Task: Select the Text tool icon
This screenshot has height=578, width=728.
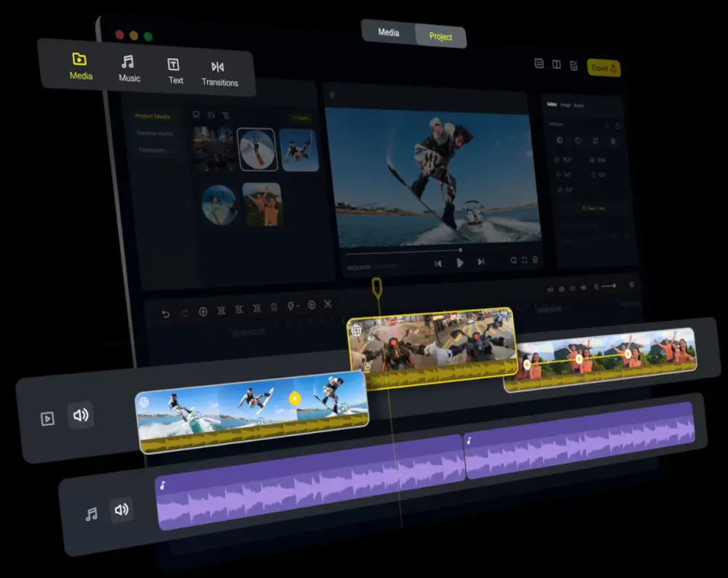Action: (x=173, y=66)
